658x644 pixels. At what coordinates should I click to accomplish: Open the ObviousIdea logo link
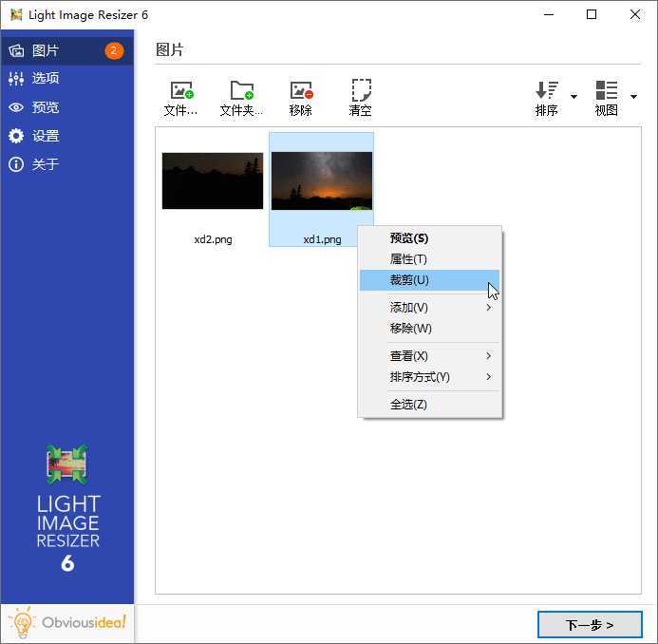(x=67, y=624)
